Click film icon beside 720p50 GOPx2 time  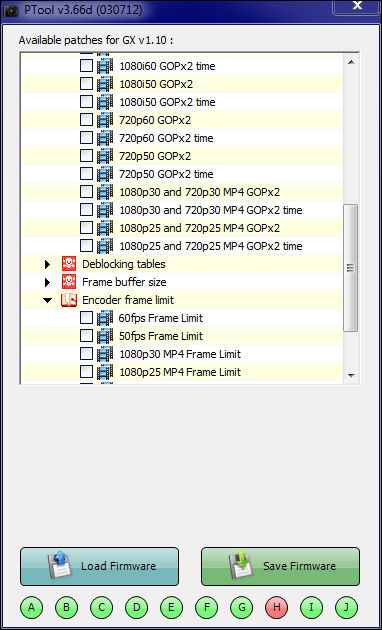[105, 174]
